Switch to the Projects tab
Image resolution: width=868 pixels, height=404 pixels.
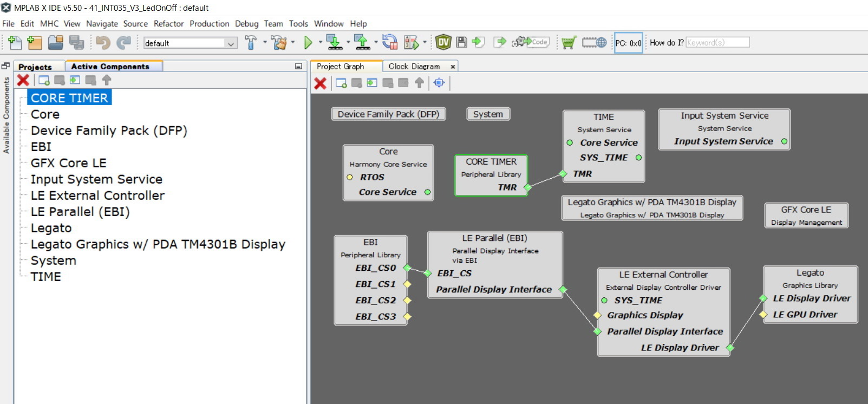click(x=35, y=67)
